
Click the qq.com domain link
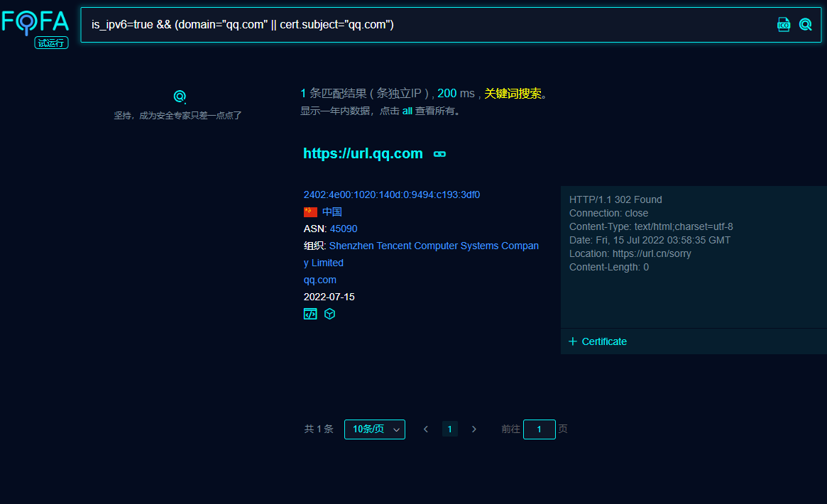click(319, 280)
